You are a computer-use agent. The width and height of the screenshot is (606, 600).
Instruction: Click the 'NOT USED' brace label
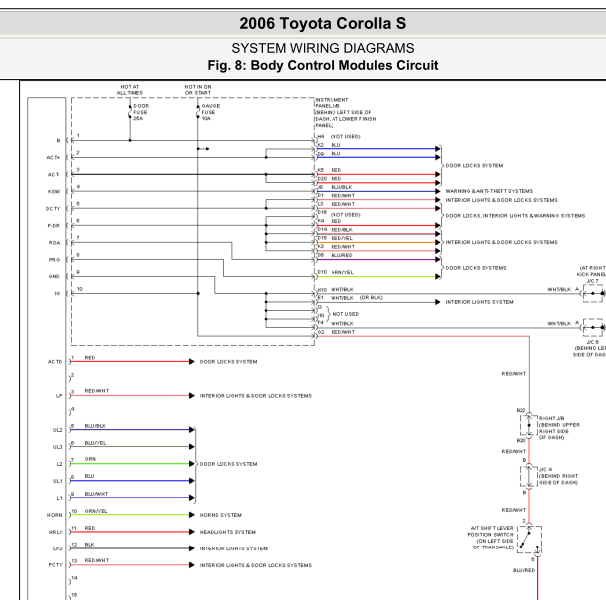pyautogui.click(x=346, y=314)
